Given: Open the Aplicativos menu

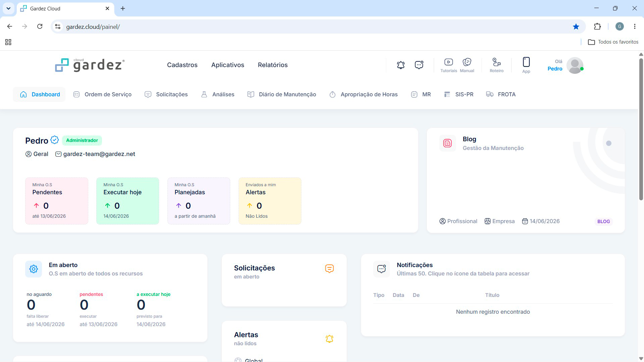Looking at the screenshot, I should coord(228,65).
